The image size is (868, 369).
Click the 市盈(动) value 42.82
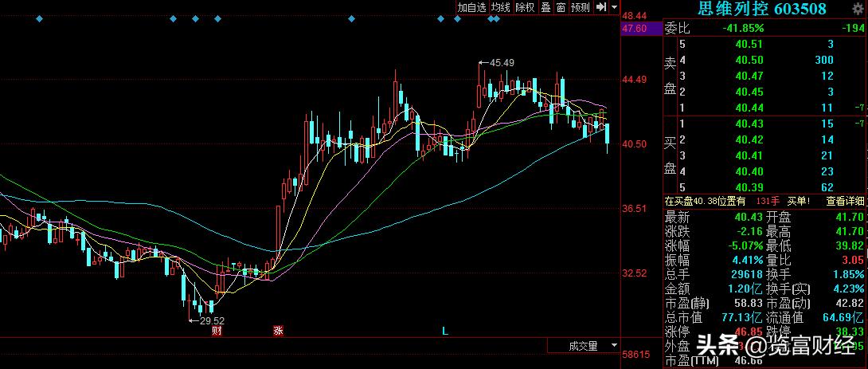(850, 303)
